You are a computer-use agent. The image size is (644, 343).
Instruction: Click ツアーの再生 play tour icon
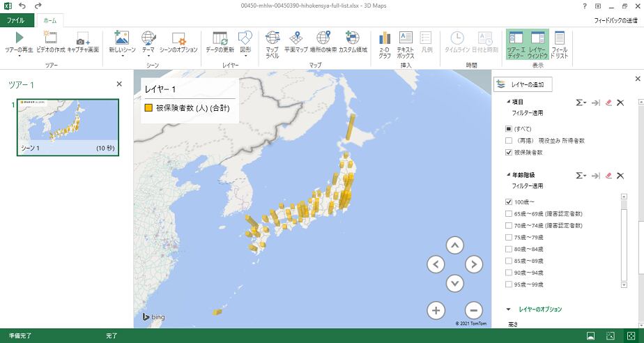19,38
